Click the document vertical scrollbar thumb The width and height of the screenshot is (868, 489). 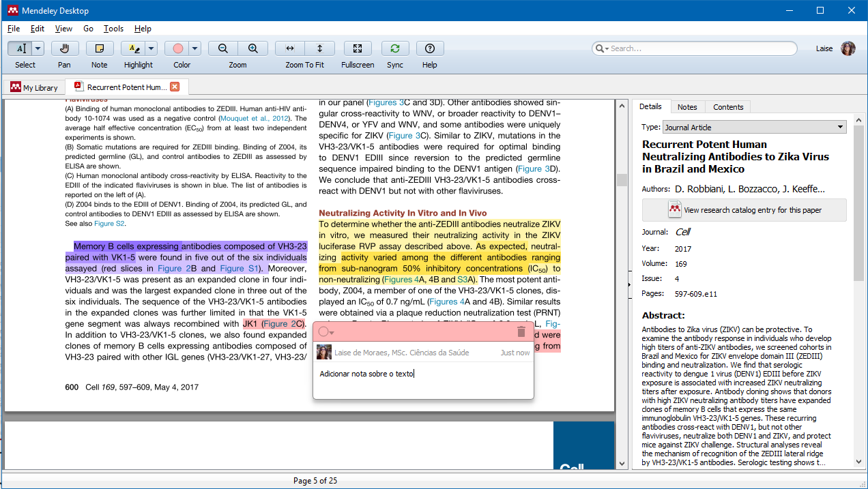point(622,179)
